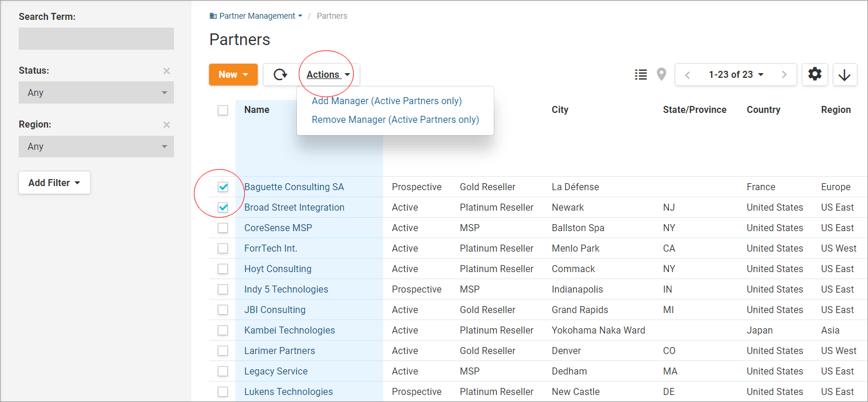The height and width of the screenshot is (402, 868).
Task: Click the Asia region cell
Action: click(830, 330)
